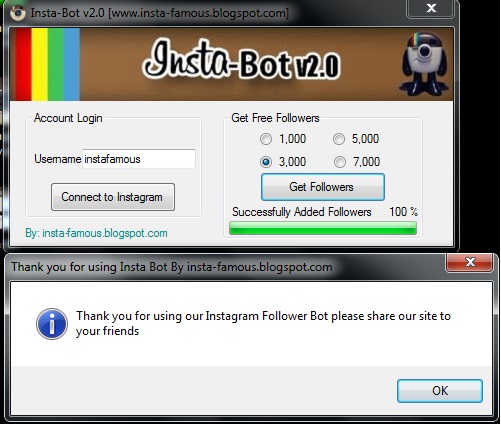Click the Connect to Instagram button

113,197
